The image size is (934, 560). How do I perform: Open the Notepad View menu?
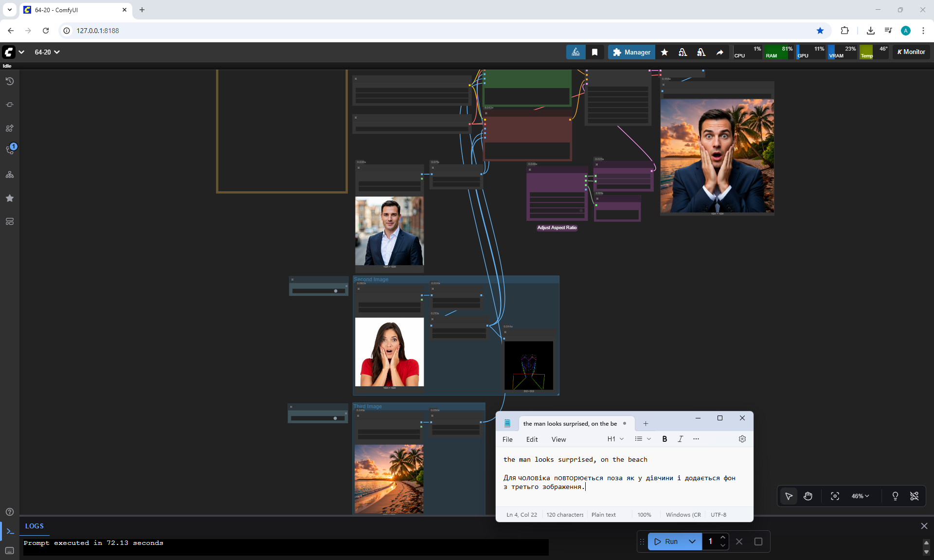(x=558, y=439)
